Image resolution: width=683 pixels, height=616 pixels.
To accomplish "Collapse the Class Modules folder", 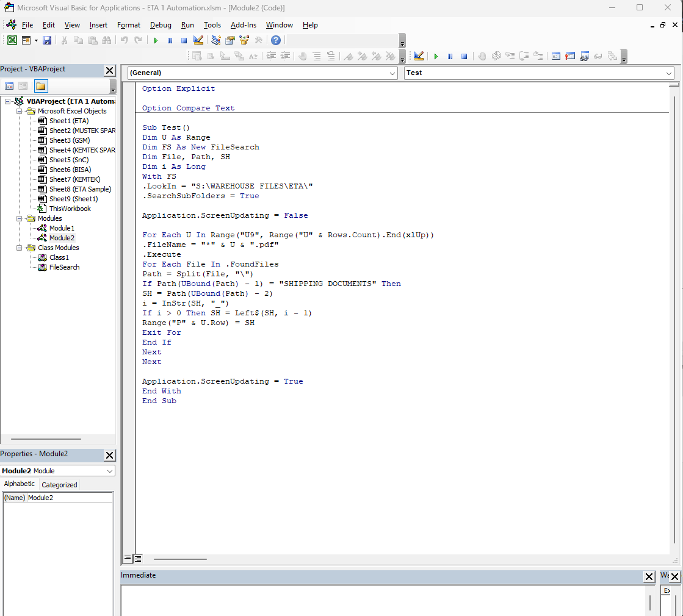I will tap(19, 248).
